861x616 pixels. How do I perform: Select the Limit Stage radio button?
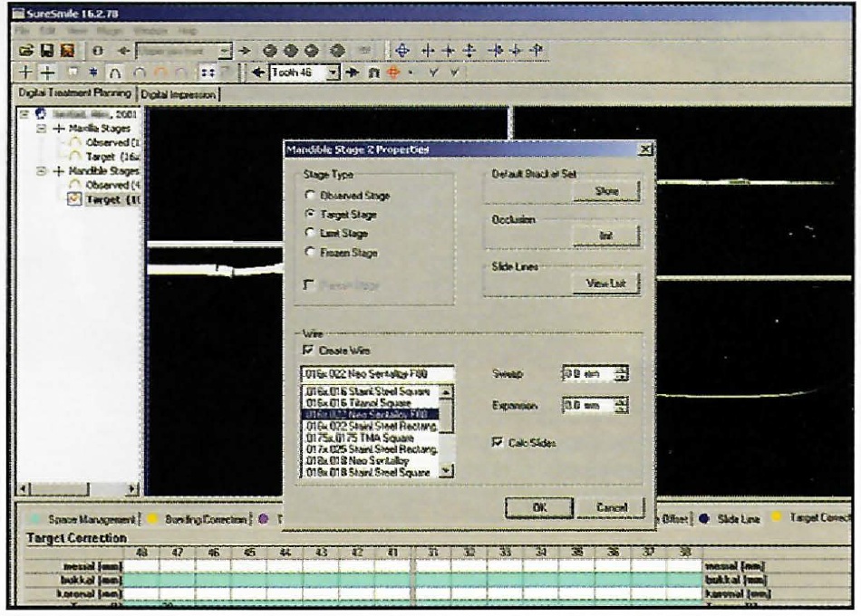310,233
